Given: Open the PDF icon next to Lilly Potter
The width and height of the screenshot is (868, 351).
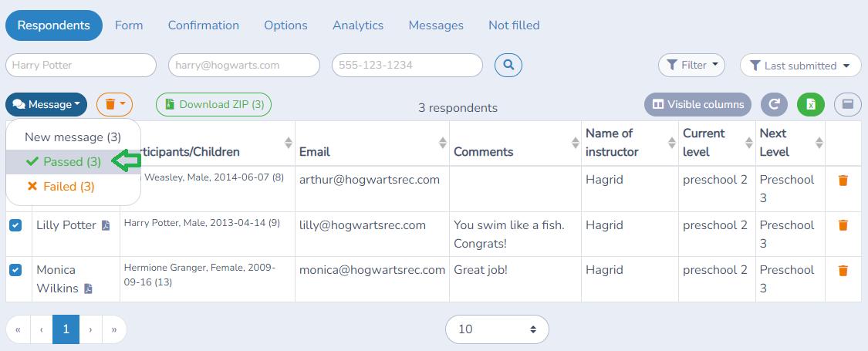Looking at the screenshot, I should pos(106,226).
